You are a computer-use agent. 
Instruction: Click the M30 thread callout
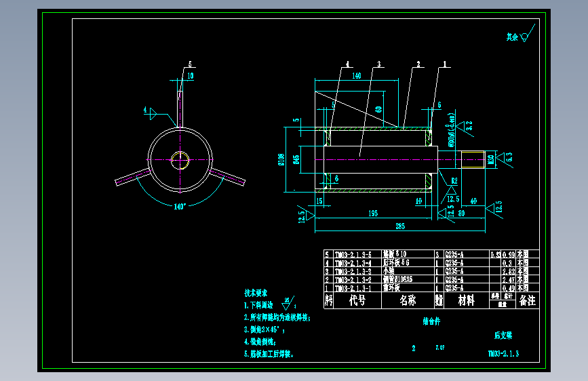pos(491,160)
